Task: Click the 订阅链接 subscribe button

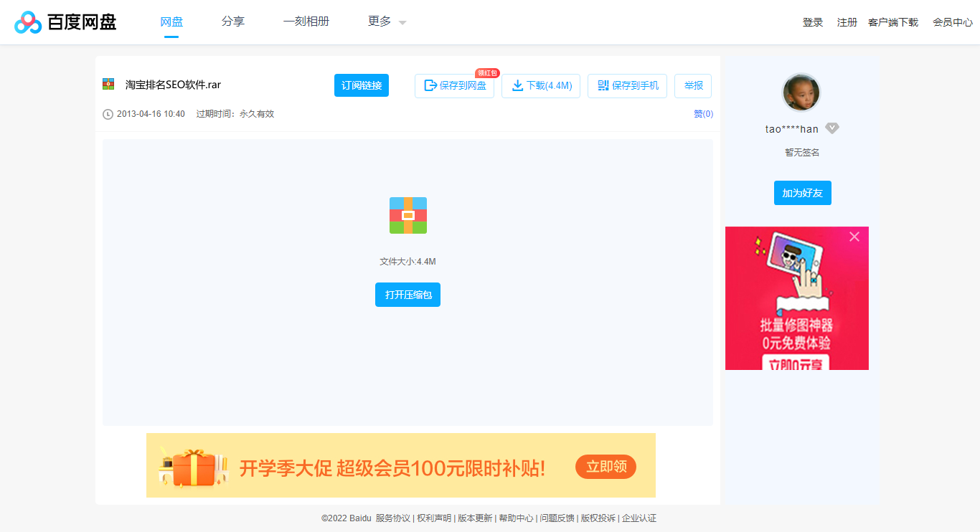Action: click(x=361, y=85)
